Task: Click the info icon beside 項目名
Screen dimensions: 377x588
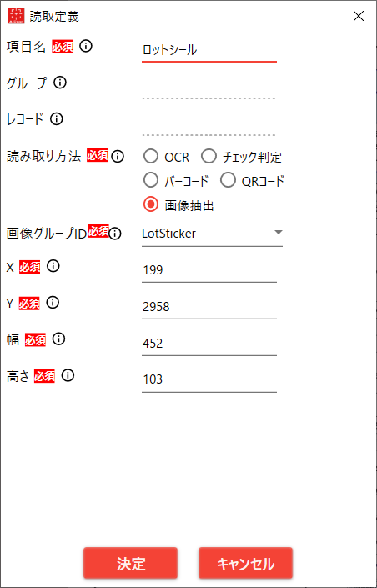Action: coord(86,47)
